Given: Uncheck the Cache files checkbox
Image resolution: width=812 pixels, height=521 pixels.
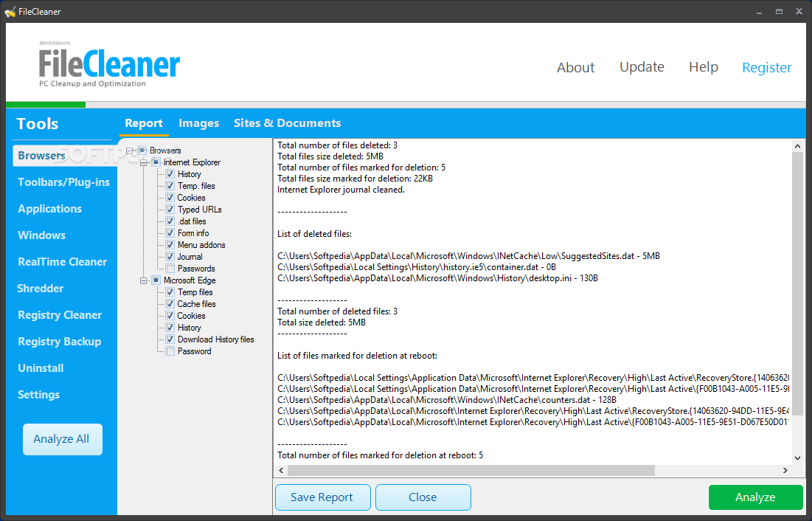Looking at the screenshot, I should (x=170, y=304).
